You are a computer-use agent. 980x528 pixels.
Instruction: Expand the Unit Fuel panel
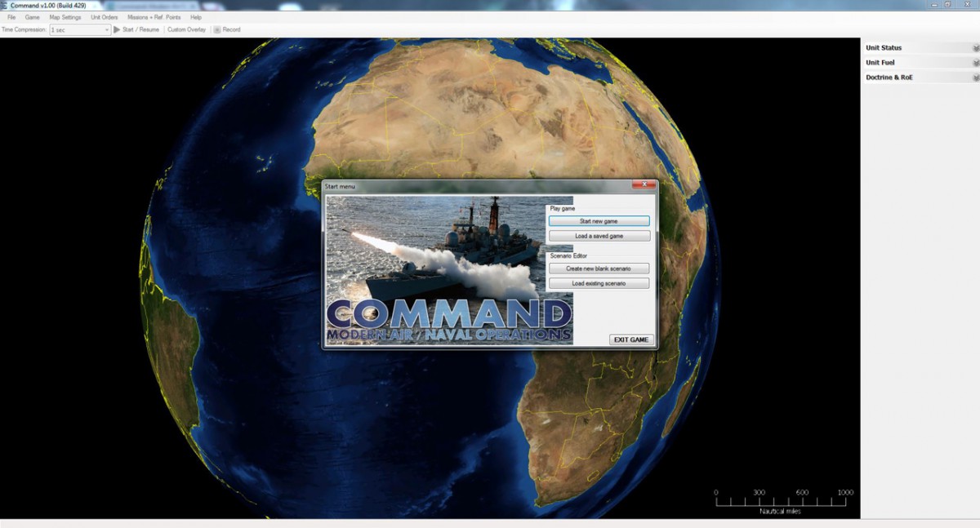[x=975, y=62]
